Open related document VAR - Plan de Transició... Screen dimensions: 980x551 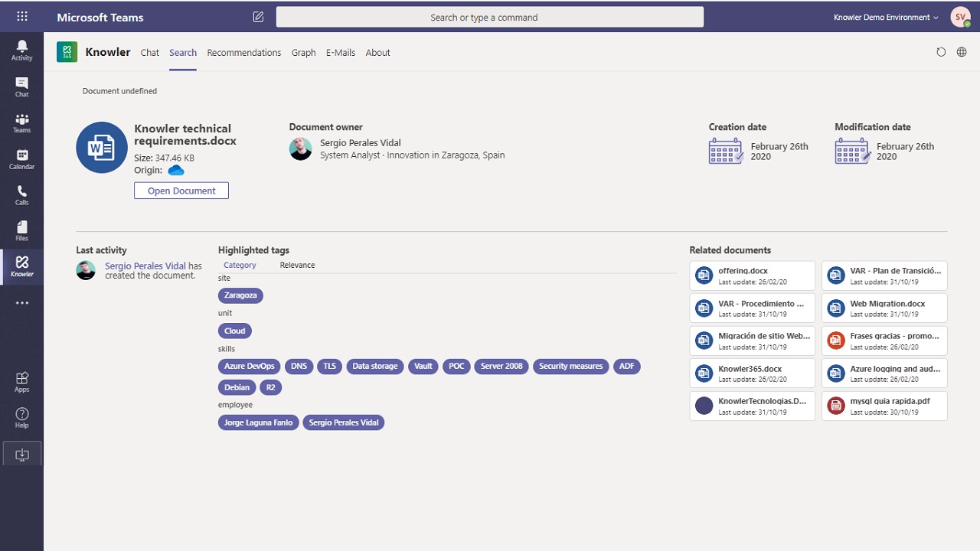point(884,275)
